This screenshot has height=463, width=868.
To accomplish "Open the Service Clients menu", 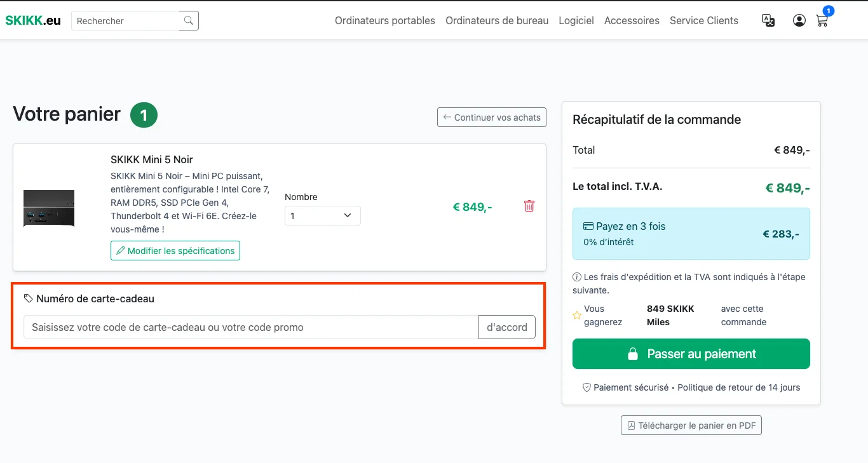I will pos(703,20).
